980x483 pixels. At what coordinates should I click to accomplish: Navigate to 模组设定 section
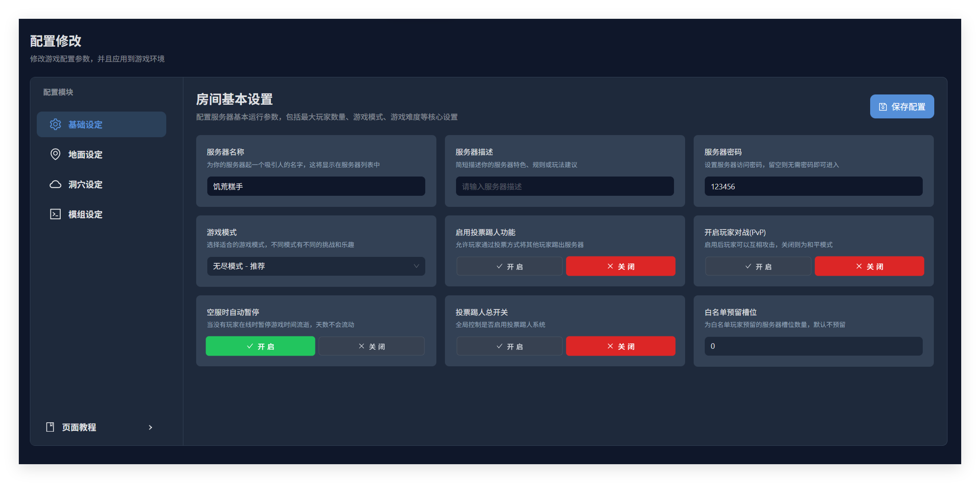pos(85,214)
